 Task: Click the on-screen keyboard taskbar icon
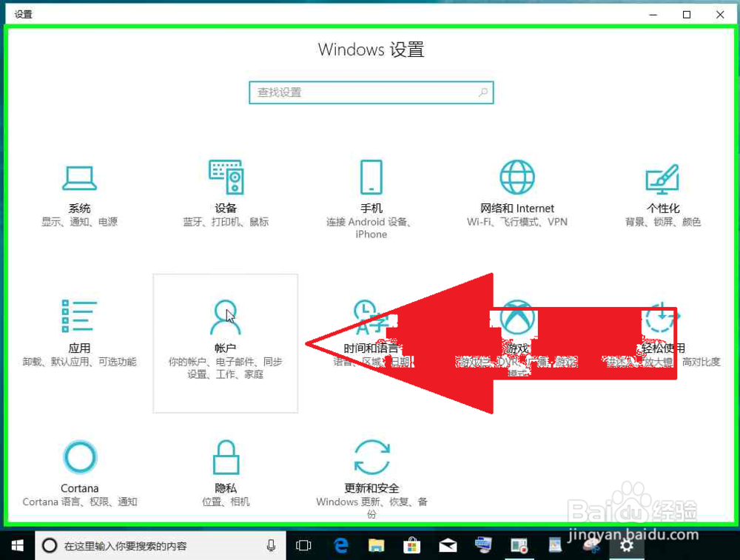click(x=483, y=545)
